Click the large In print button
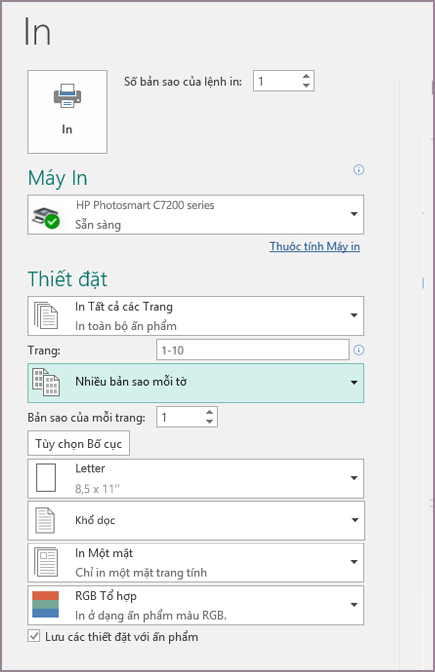Viewport: 435px width, 672px height. (67, 112)
